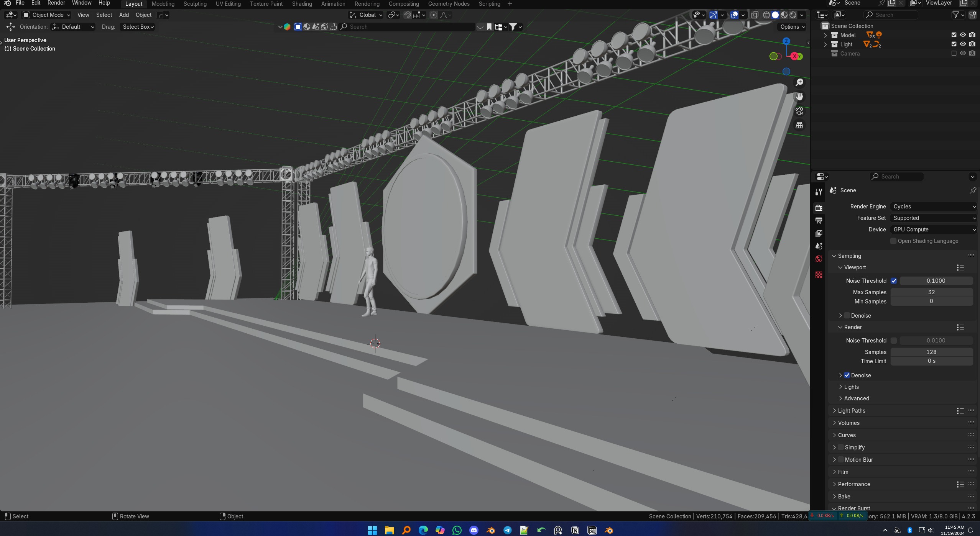Open the Render menu
Image resolution: width=980 pixels, height=536 pixels.
[56, 3]
